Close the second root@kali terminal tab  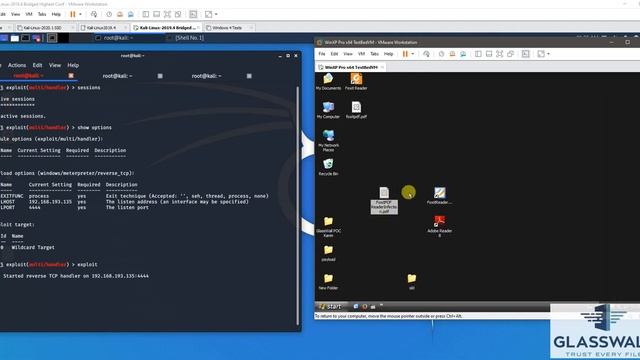tap(160, 76)
